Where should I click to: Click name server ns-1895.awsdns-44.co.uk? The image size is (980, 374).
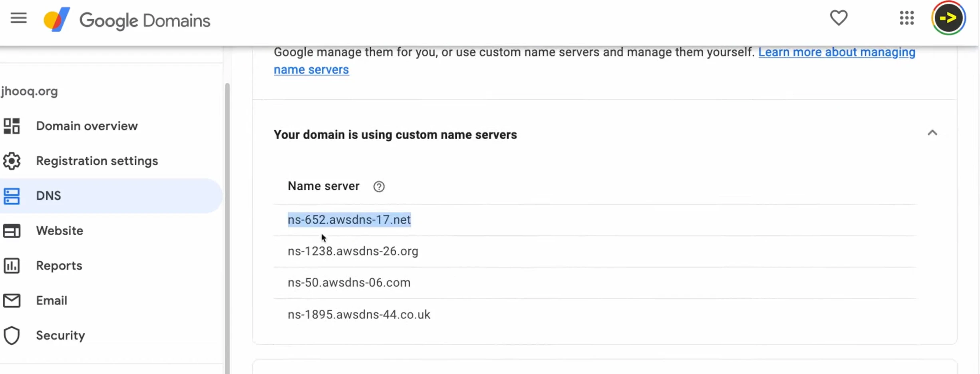[359, 314]
